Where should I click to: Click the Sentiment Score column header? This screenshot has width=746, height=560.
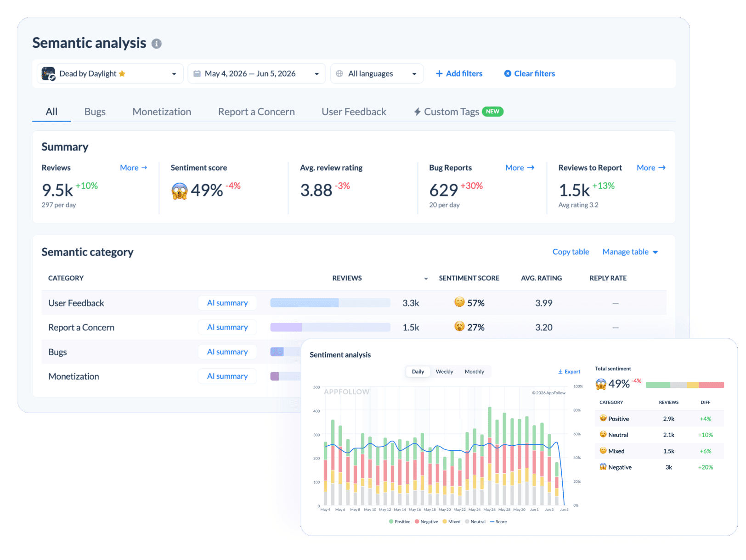pyautogui.click(x=469, y=278)
